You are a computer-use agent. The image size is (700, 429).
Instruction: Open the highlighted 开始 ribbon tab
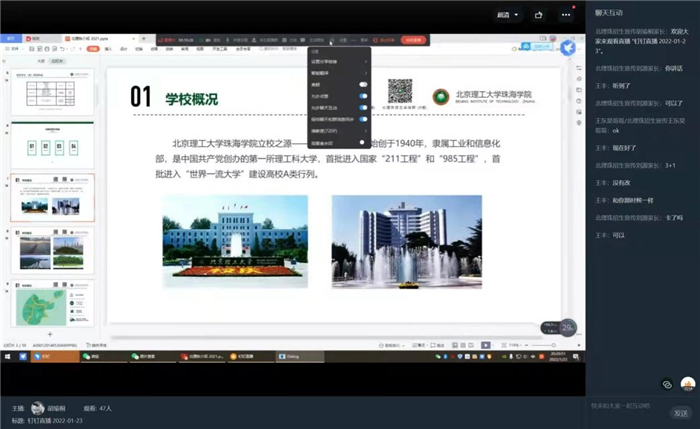click(x=93, y=49)
